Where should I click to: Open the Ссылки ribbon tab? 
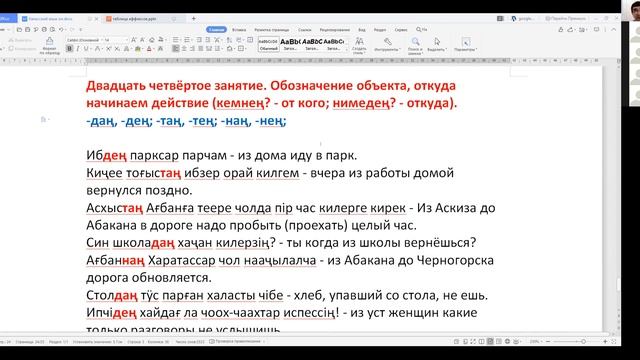[x=304, y=30]
